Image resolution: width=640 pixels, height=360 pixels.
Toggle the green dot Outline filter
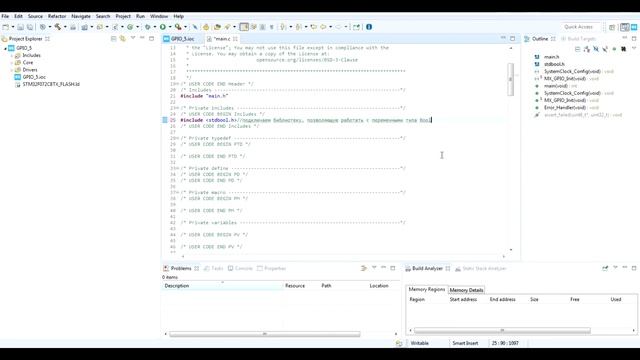pos(614,49)
